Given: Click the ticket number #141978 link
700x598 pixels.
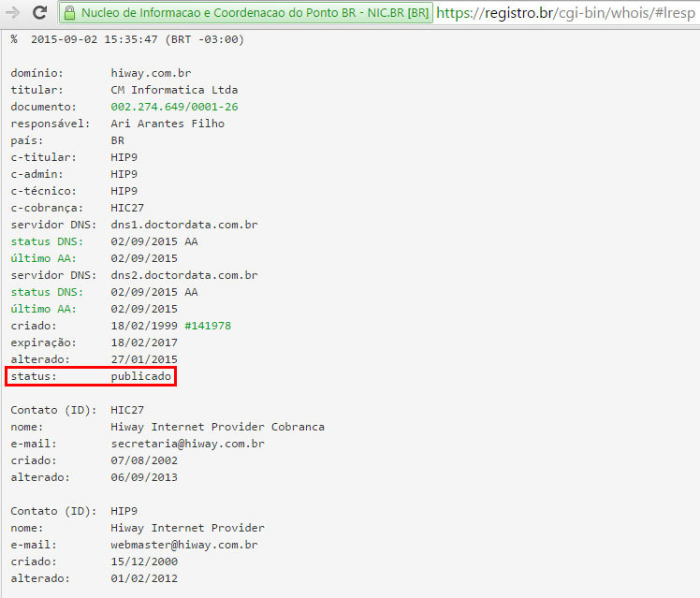Looking at the screenshot, I should click(208, 326).
